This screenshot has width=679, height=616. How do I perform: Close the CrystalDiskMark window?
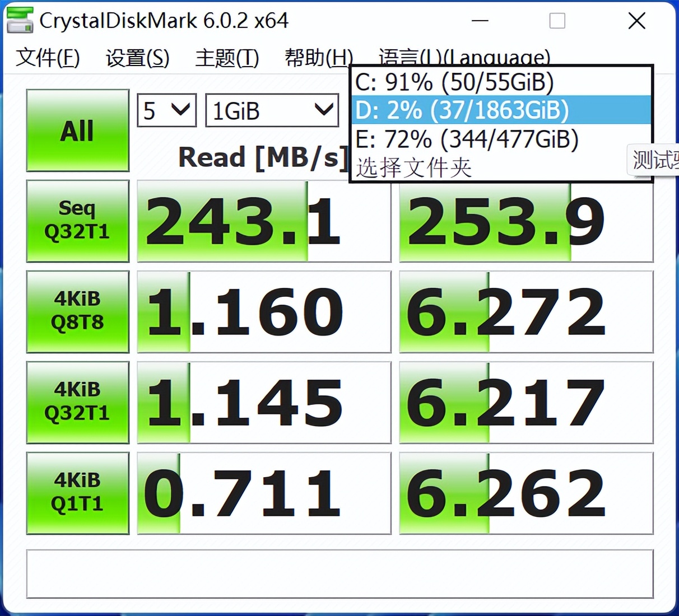pyautogui.click(x=637, y=21)
